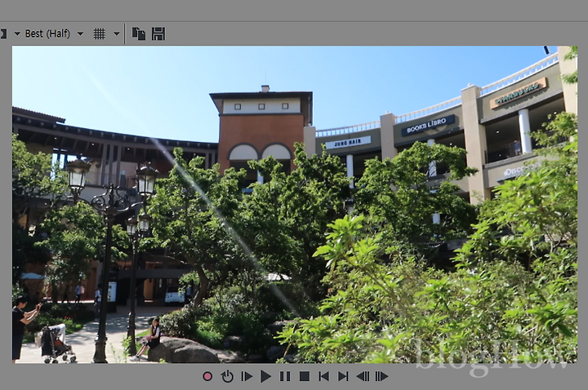The image size is (588, 390).
Task: Step to the previous frame
Action: 363,376
